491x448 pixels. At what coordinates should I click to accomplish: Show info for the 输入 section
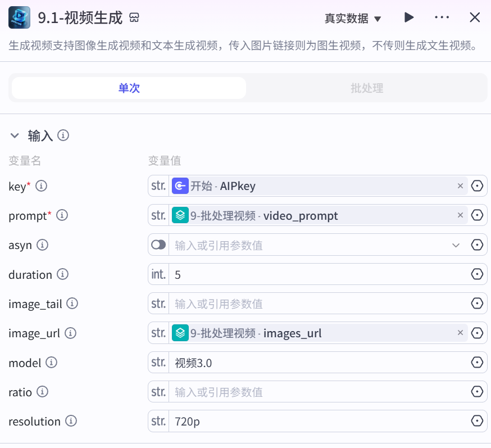point(63,135)
